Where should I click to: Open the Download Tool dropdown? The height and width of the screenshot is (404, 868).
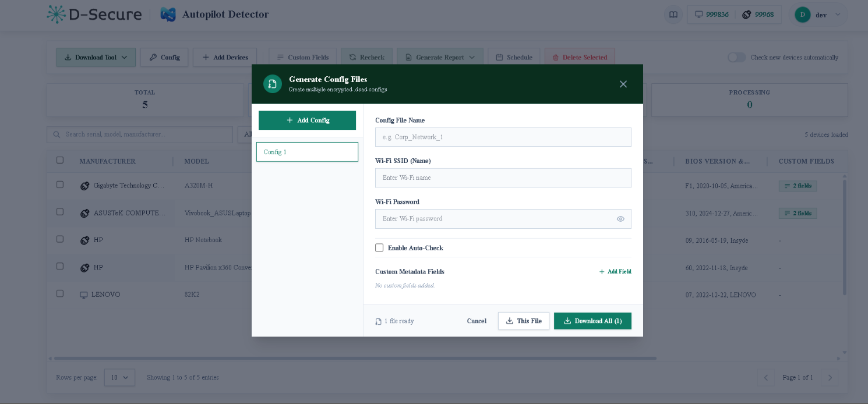pos(96,57)
